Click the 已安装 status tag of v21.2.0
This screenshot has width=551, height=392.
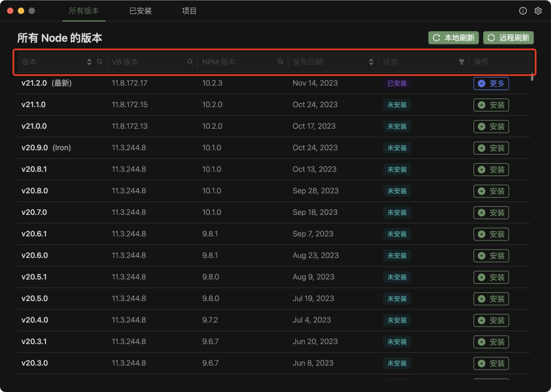[x=397, y=83]
